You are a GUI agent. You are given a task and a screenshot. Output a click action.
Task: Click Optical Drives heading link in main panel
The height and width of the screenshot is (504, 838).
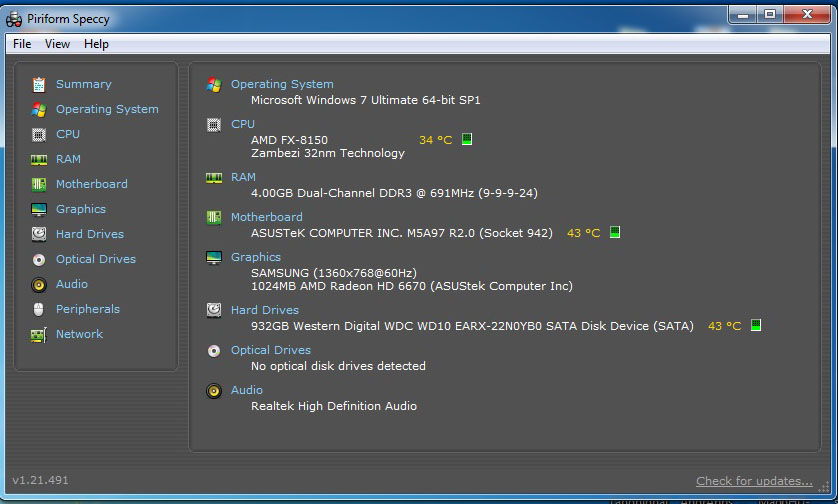pos(271,351)
